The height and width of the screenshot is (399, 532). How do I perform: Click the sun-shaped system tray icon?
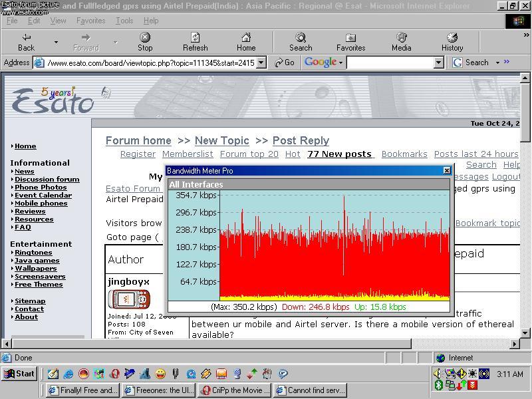point(472,374)
